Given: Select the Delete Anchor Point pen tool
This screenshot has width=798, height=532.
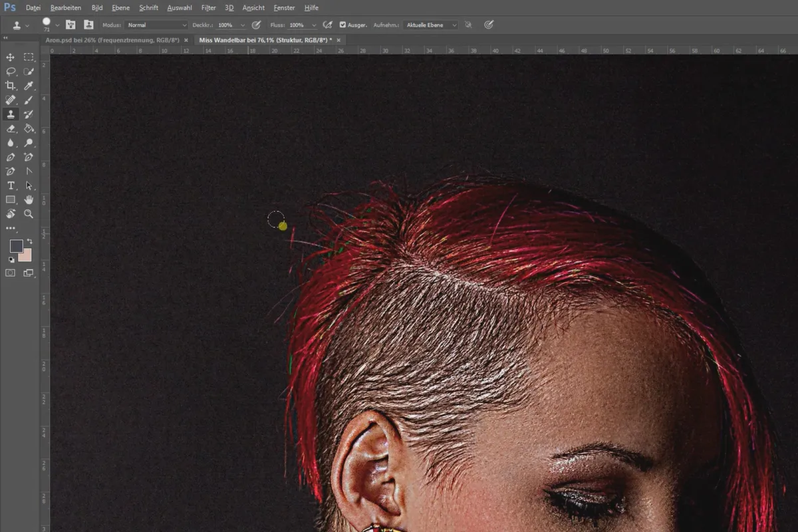Looking at the screenshot, I should click(11, 172).
